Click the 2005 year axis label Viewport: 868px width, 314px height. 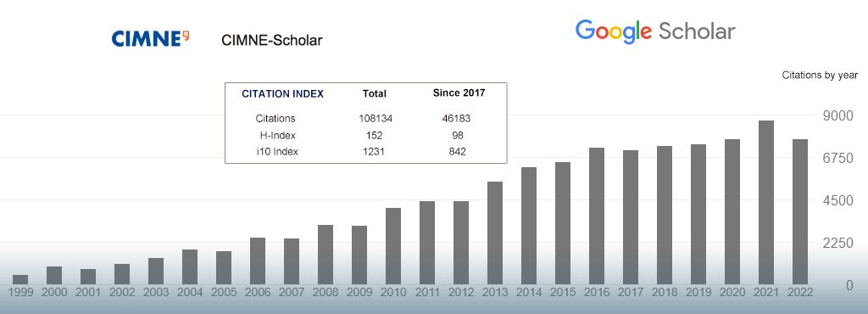coord(224,293)
